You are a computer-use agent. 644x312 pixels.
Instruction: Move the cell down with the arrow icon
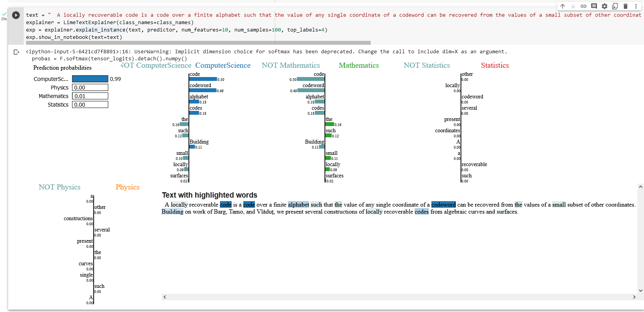click(573, 6)
